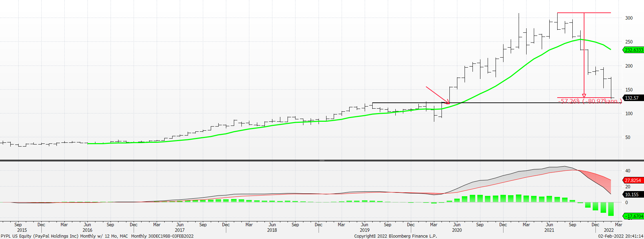
Task: Select the -57.26% (-80.97%ann.) annotation label
Action: click(x=590, y=101)
